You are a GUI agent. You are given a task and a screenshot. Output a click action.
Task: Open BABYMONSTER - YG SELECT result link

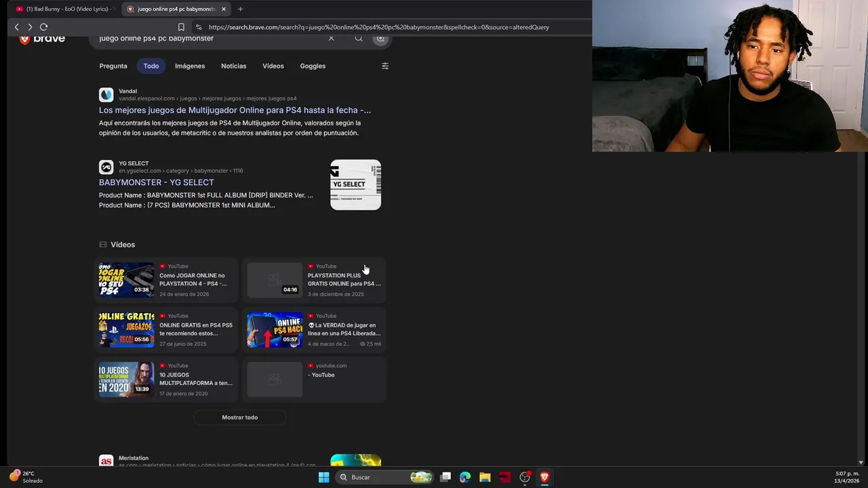click(x=156, y=182)
